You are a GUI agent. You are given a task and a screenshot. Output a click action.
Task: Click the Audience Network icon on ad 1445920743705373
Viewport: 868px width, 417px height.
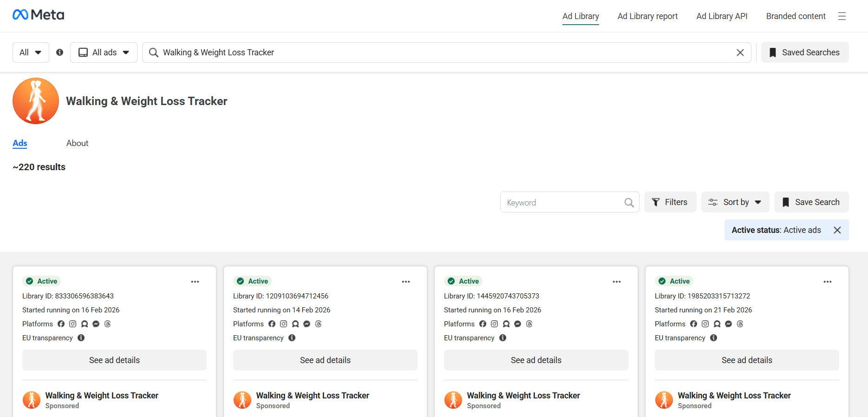(506, 324)
